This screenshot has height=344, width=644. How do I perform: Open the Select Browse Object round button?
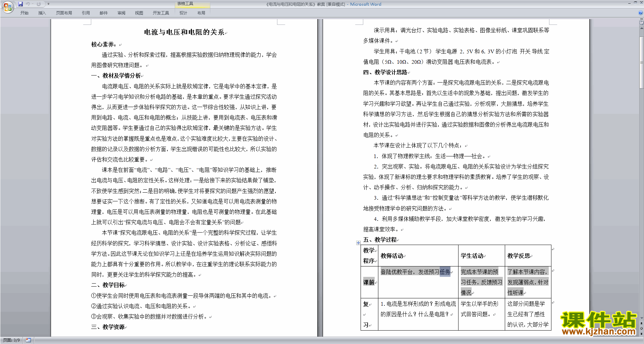(x=642, y=328)
